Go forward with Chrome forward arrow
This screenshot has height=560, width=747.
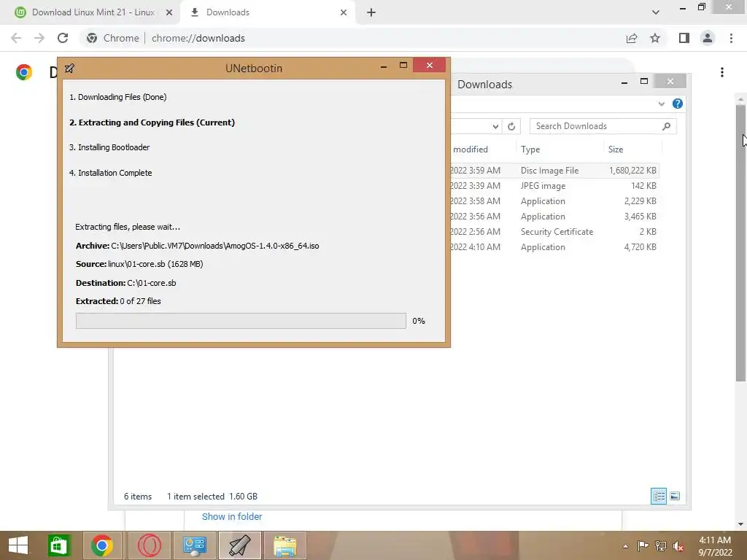(39, 38)
